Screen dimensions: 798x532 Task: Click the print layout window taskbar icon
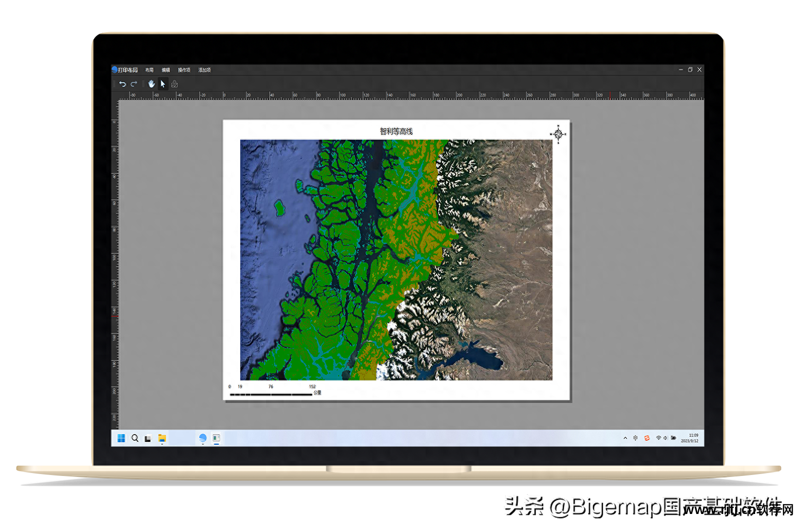[216, 438]
